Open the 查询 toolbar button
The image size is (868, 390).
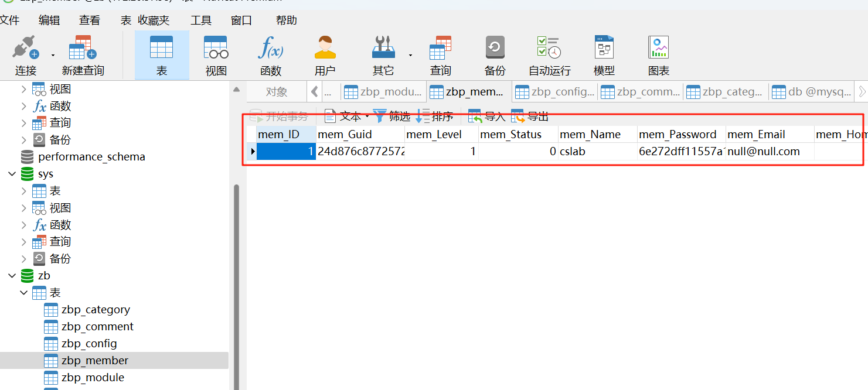[x=440, y=56]
